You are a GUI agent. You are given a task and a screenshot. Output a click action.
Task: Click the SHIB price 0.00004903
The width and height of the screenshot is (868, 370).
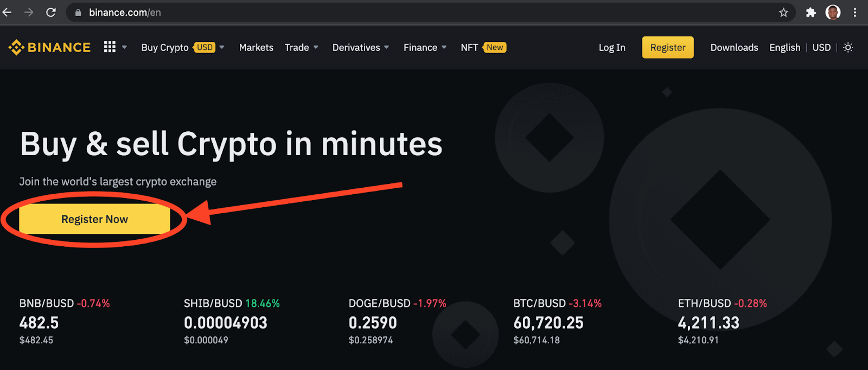(x=226, y=323)
